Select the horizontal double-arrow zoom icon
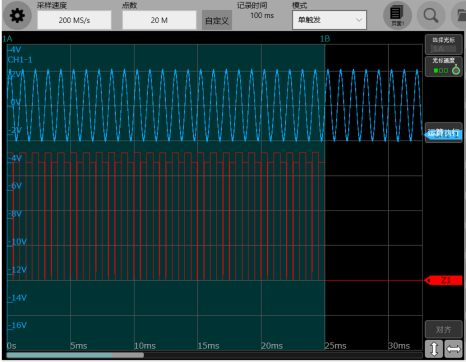Viewport: 466px width, 362px height. click(x=454, y=349)
